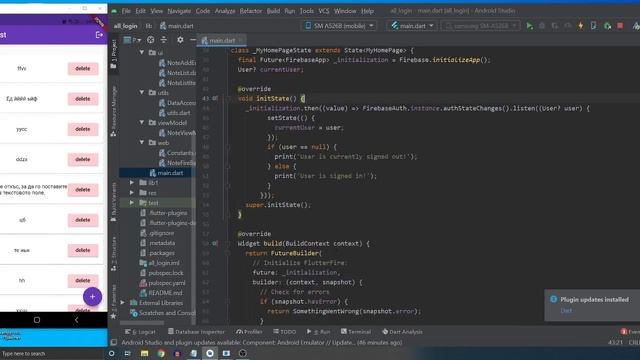Click the Windows Cortana circle icon
This screenshot has width=640, height=360.
pos(111,353)
